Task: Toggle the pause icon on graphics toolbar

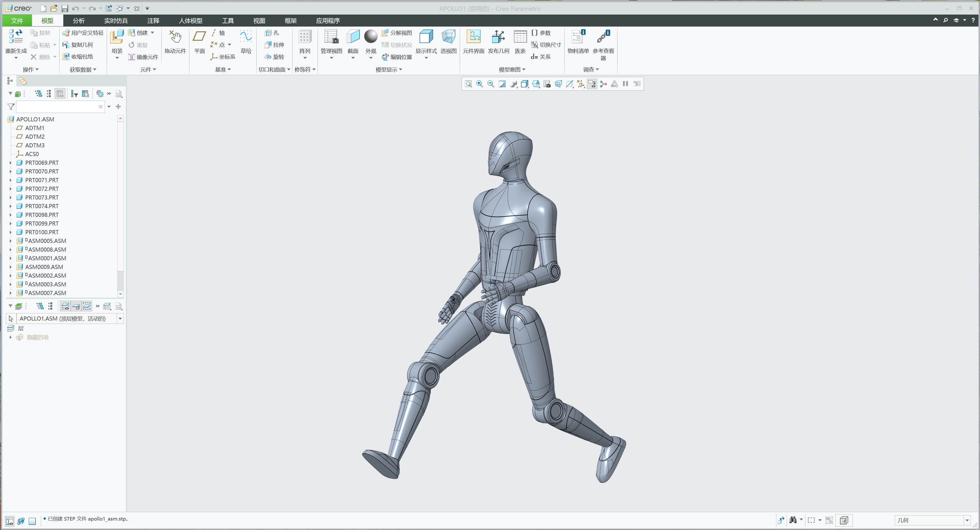Action: 625,84
